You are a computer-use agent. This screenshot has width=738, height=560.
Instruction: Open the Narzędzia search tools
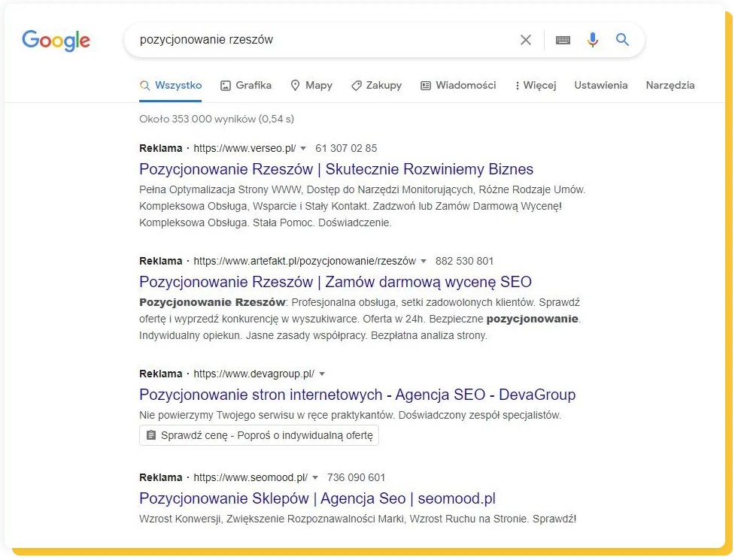pos(670,86)
